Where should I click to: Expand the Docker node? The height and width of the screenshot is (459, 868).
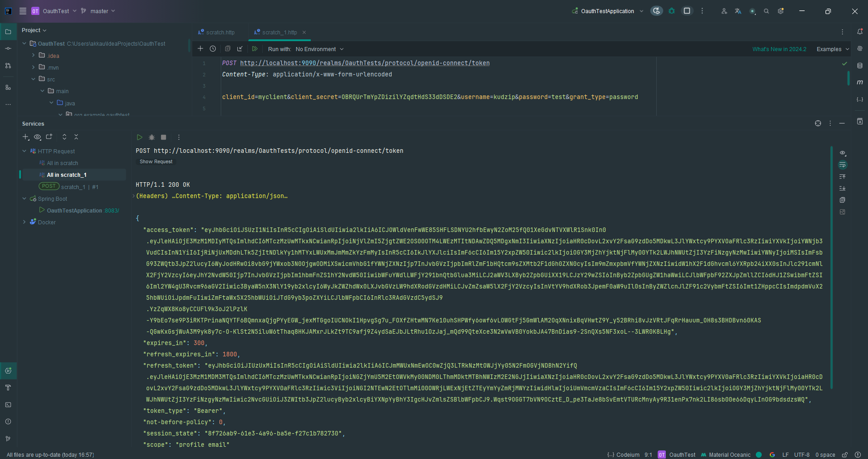24,222
